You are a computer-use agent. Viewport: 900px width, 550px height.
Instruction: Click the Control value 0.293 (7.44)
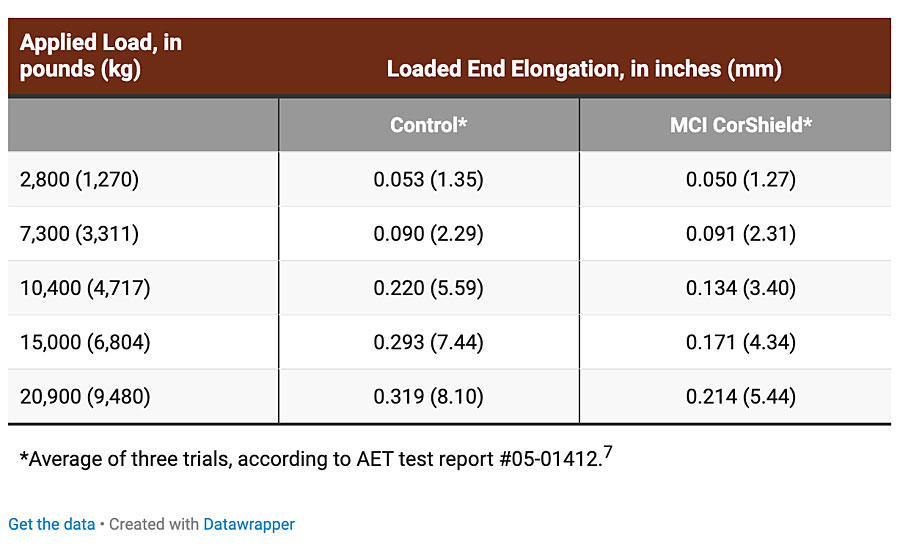coord(429,343)
